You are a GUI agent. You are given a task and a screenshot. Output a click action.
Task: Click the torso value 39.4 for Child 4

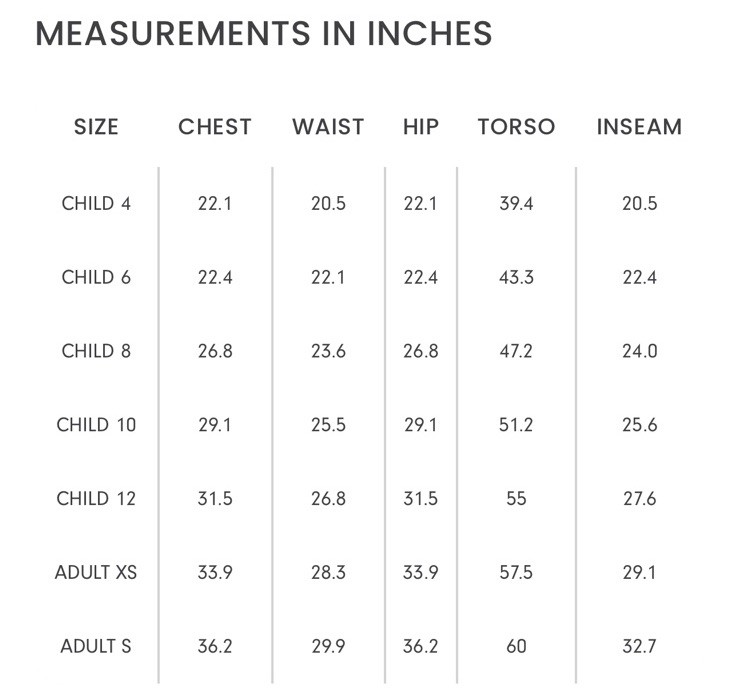pos(516,203)
